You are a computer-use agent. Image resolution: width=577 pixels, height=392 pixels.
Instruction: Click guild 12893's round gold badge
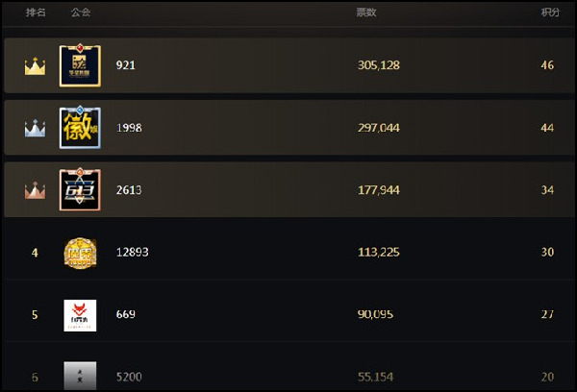pyautogui.click(x=80, y=253)
